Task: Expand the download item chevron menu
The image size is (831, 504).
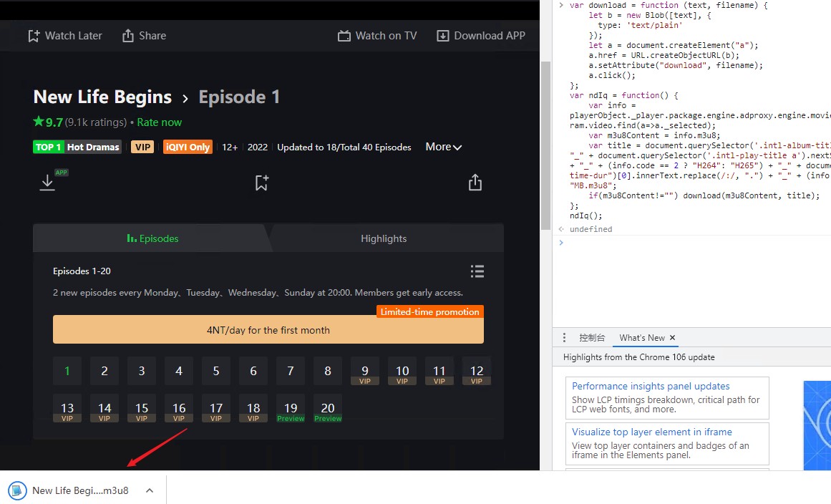Action: click(150, 490)
